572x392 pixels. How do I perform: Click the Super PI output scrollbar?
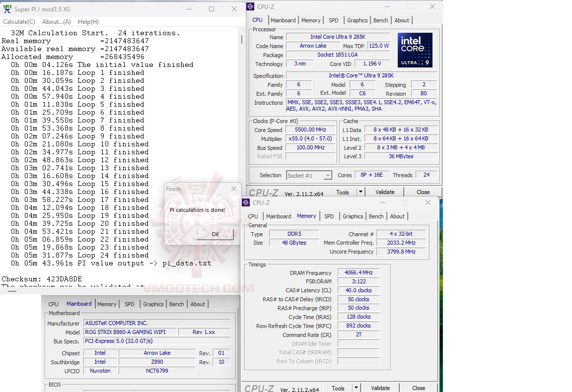coord(241,39)
